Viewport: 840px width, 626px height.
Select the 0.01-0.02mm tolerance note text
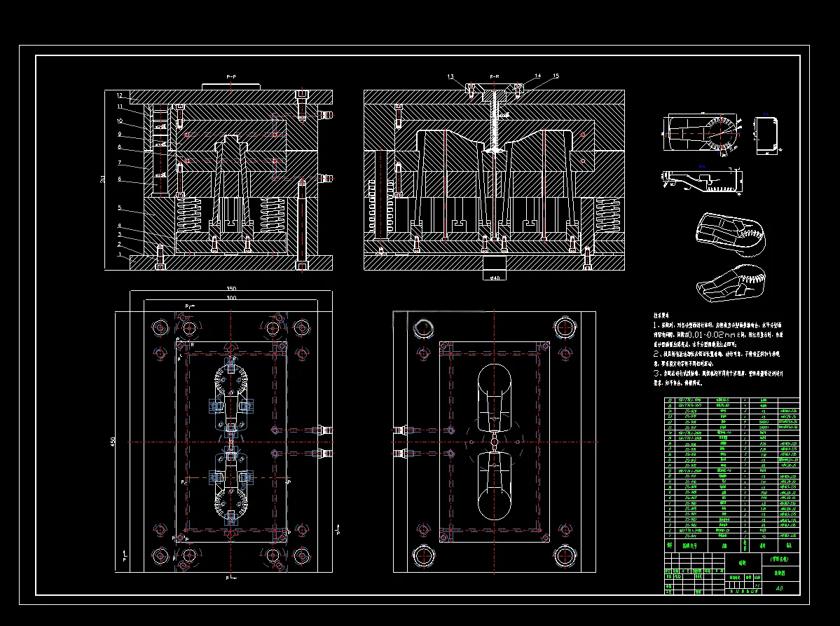point(710,335)
